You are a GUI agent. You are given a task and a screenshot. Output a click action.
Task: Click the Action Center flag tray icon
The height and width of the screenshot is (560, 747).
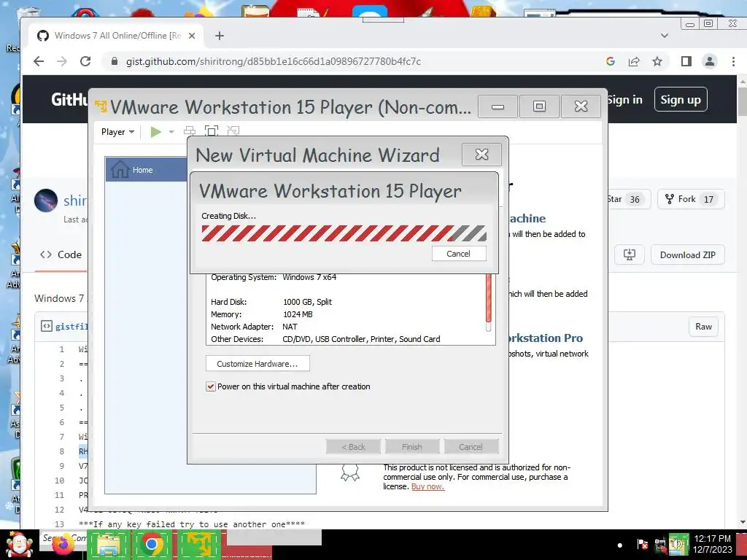click(642, 544)
